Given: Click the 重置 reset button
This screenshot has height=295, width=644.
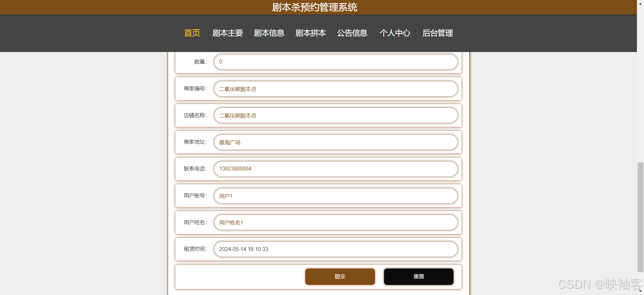Looking at the screenshot, I should click(x=418, y=277).
